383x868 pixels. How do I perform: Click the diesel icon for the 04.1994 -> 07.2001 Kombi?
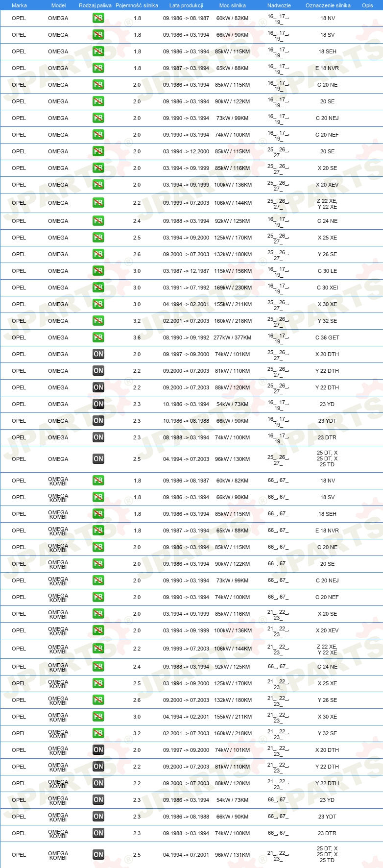pos(98,855)
